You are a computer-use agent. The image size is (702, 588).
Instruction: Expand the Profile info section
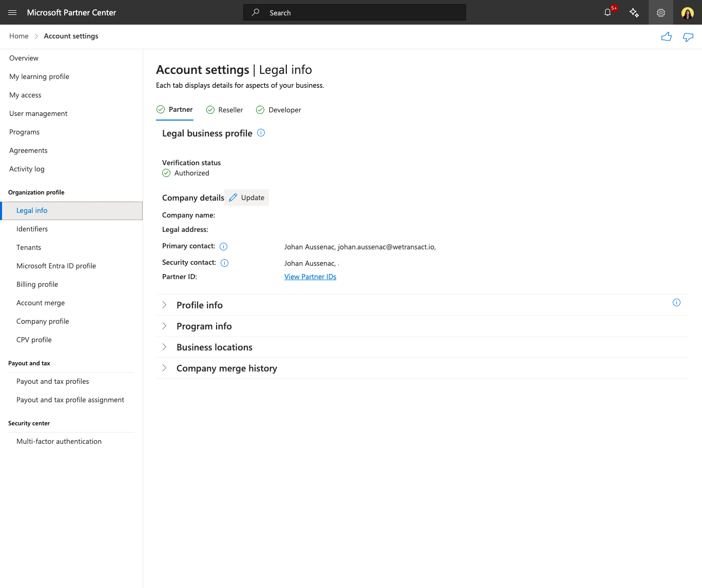click(423, 305)
